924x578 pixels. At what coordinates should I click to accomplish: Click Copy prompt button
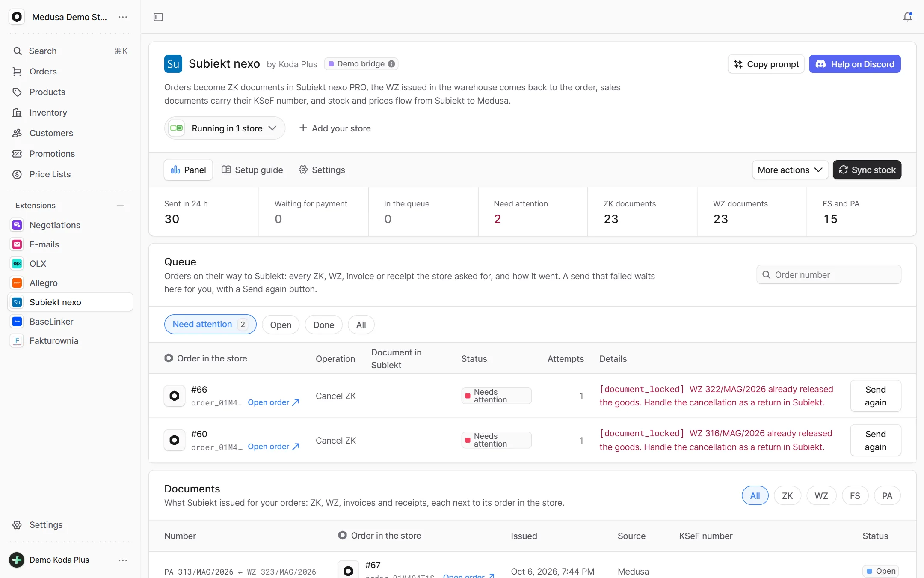coord(766,64)
